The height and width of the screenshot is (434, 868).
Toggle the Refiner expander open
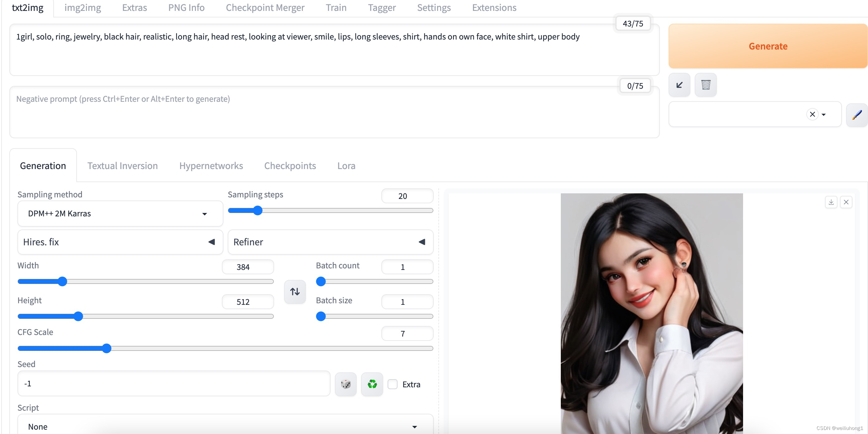coord(422,242)
